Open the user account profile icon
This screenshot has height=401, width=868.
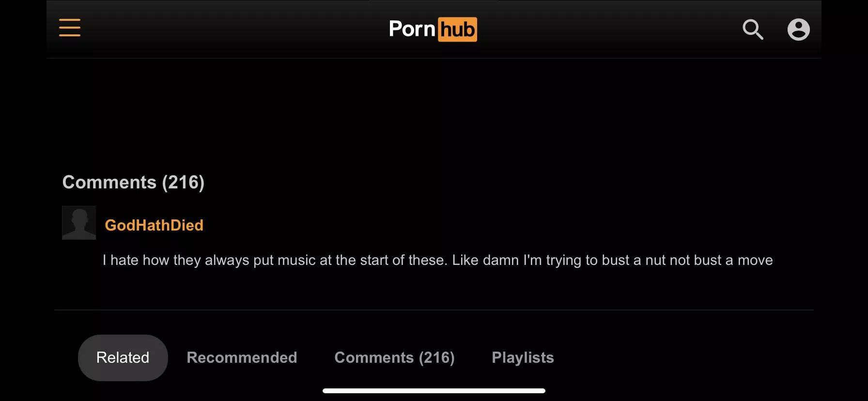[x=798, y=30]
